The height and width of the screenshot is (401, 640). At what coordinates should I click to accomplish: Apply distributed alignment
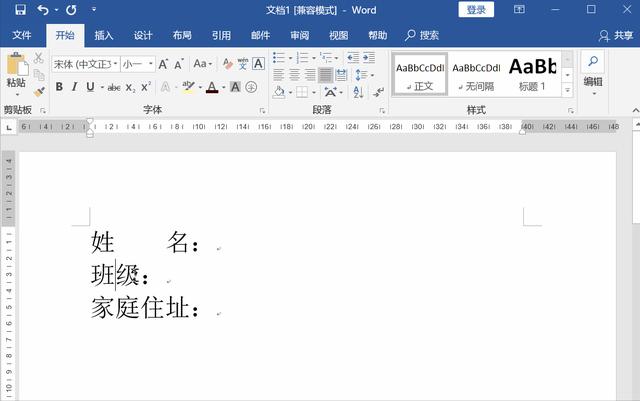[341, 75]
